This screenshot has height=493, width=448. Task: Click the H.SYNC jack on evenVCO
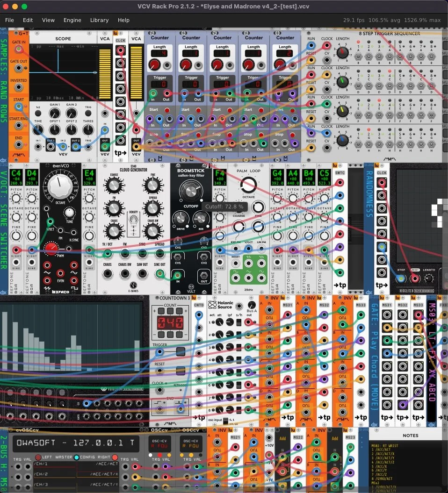click(73, 232)
